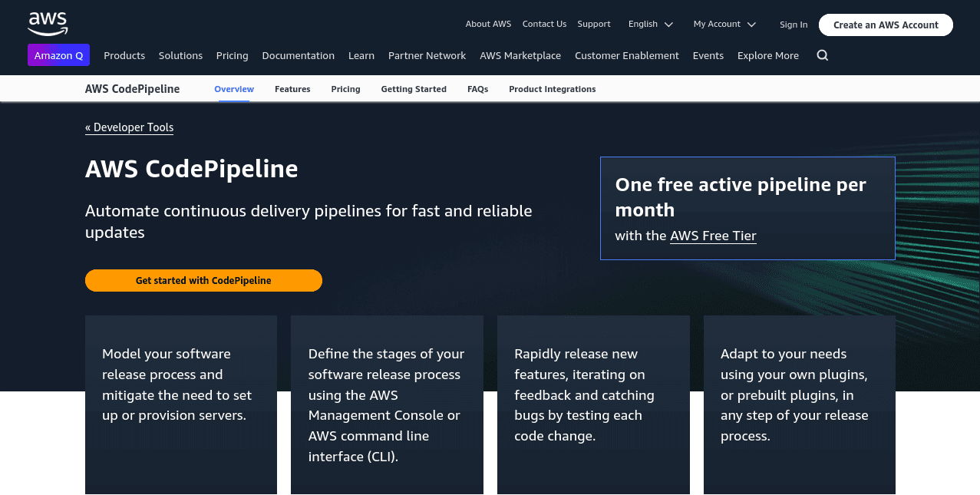Screen dimensions: 980x495
Task: Open the Solutions menu
Action: point(180,55)
